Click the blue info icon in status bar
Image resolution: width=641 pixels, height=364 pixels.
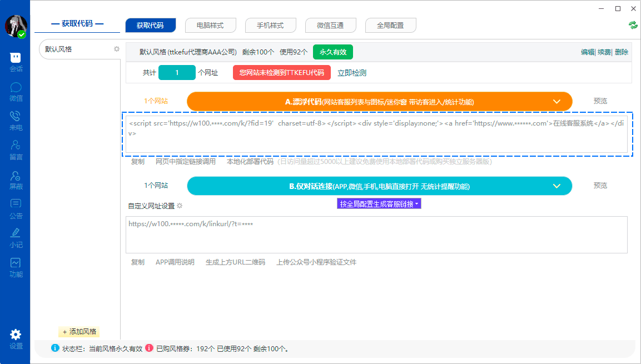pyautogui.click(x=55, y=348)
